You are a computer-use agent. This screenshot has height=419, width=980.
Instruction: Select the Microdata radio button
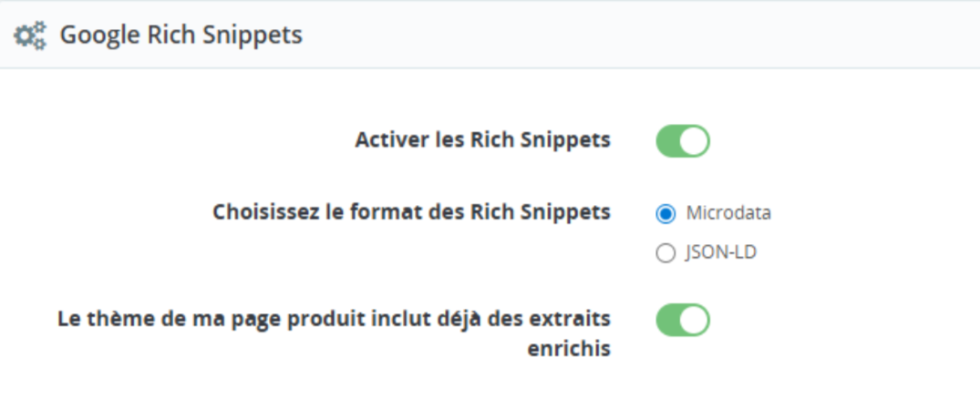665,214
